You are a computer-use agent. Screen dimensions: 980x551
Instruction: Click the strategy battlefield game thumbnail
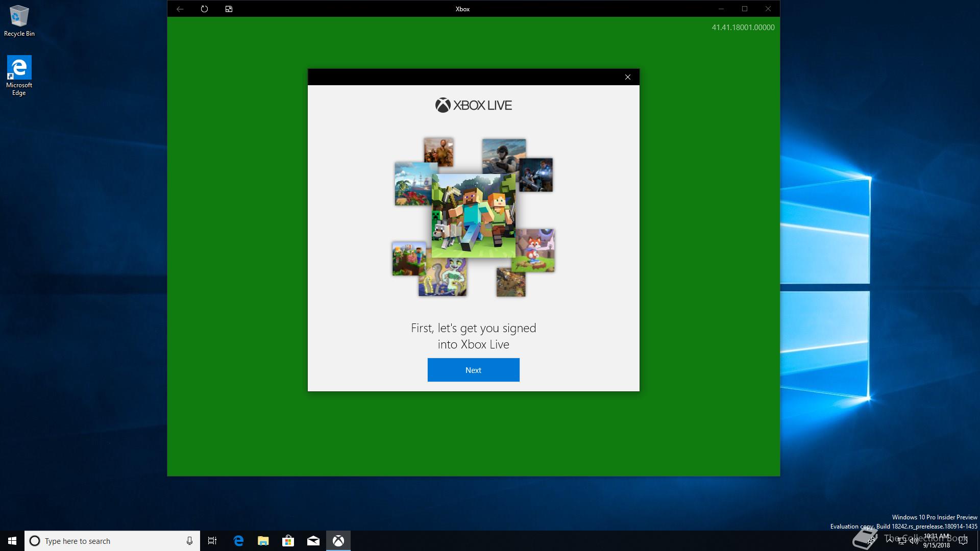[x=511, y=282]
